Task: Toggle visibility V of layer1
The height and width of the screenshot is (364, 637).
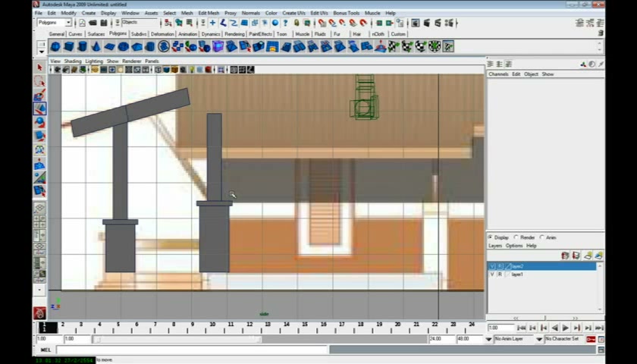Action: coord(492,275)
